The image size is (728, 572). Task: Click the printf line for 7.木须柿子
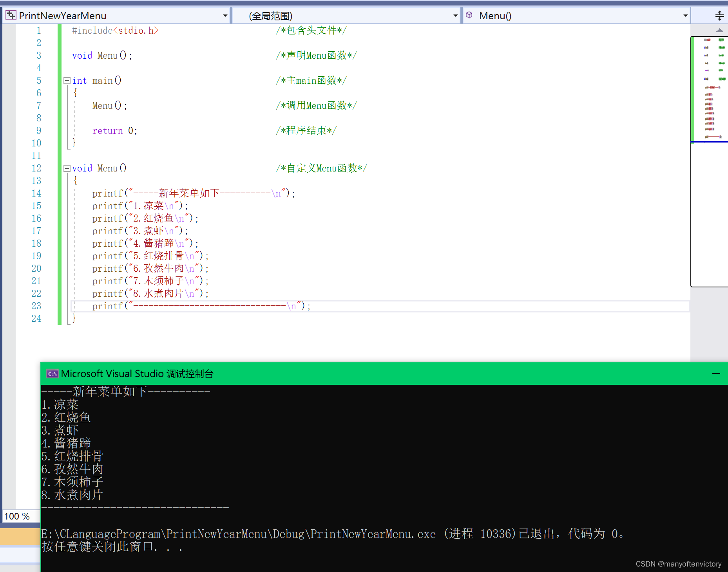coord(150,281)
